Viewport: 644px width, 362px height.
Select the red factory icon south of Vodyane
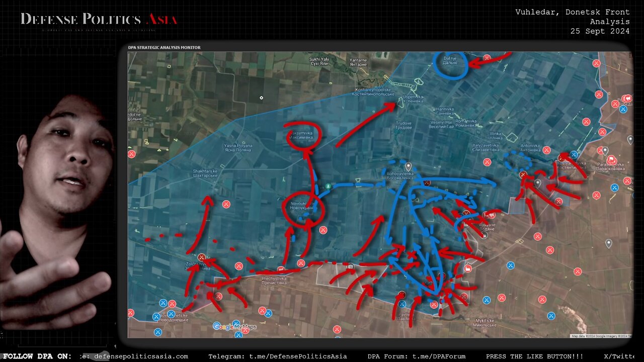tap(468, 268)
